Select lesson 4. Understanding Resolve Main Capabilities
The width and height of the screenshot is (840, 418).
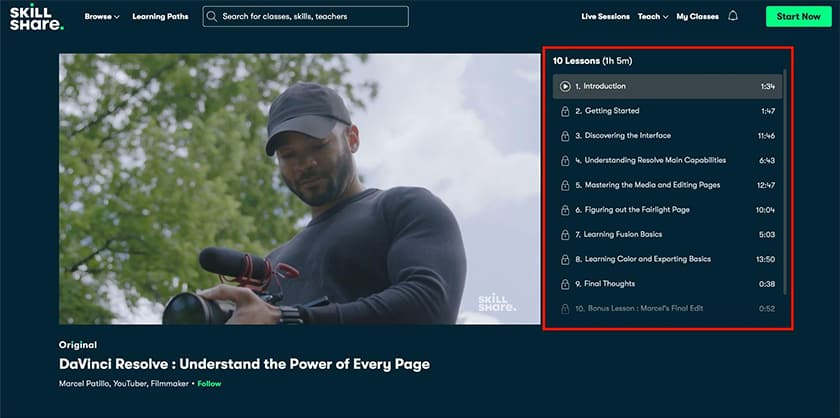point(667,160)
